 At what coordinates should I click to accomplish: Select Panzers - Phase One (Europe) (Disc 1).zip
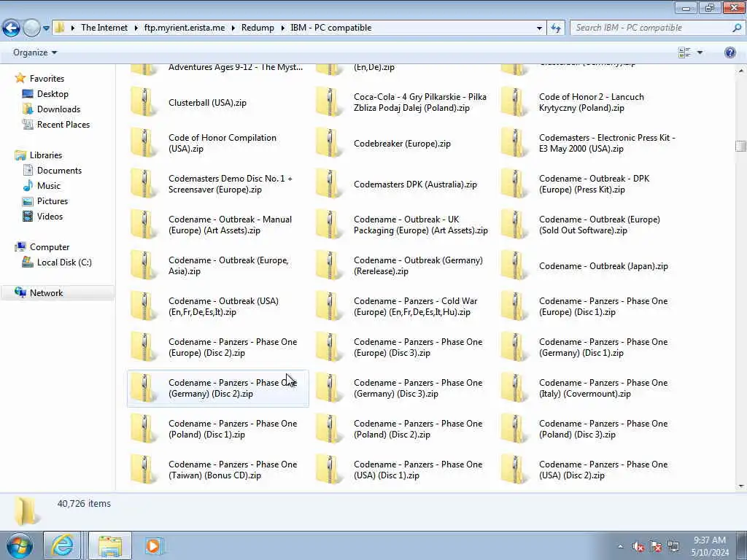pyautogui.click(x=603, y=307)
